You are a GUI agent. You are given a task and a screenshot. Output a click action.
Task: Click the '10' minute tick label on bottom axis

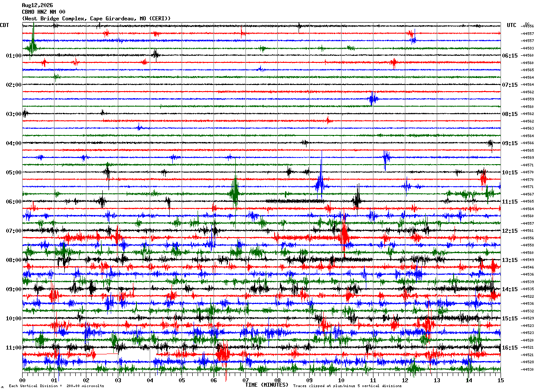[x=342, y=380]
